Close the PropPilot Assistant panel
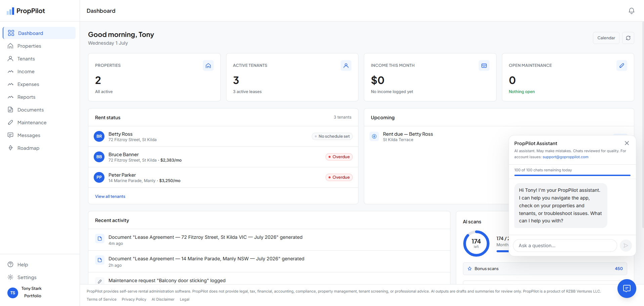 tap(627, 143)
